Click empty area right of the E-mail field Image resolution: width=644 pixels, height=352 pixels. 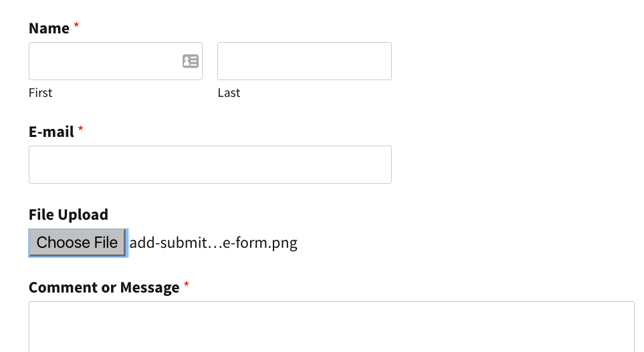coord(514,164)
